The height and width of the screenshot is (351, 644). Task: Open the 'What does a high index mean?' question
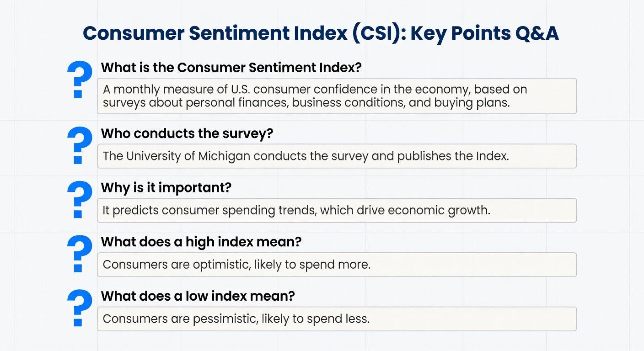[x=201, y=242]
